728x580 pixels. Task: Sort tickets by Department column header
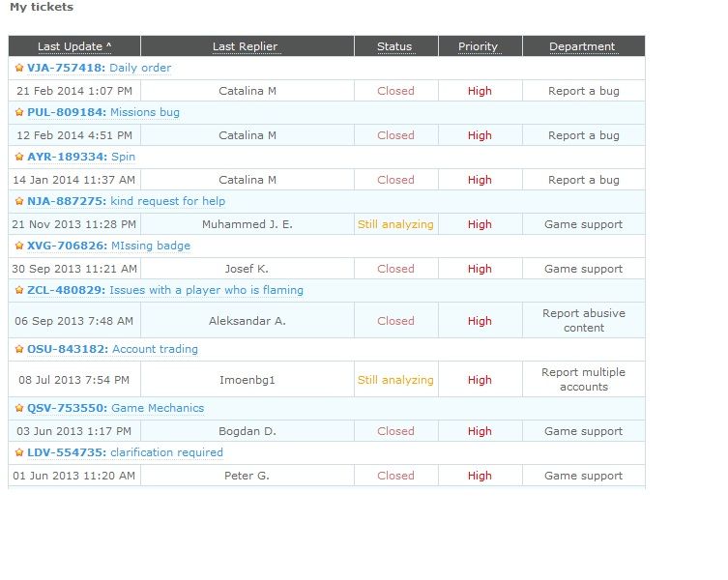click(x=582, y=46)
